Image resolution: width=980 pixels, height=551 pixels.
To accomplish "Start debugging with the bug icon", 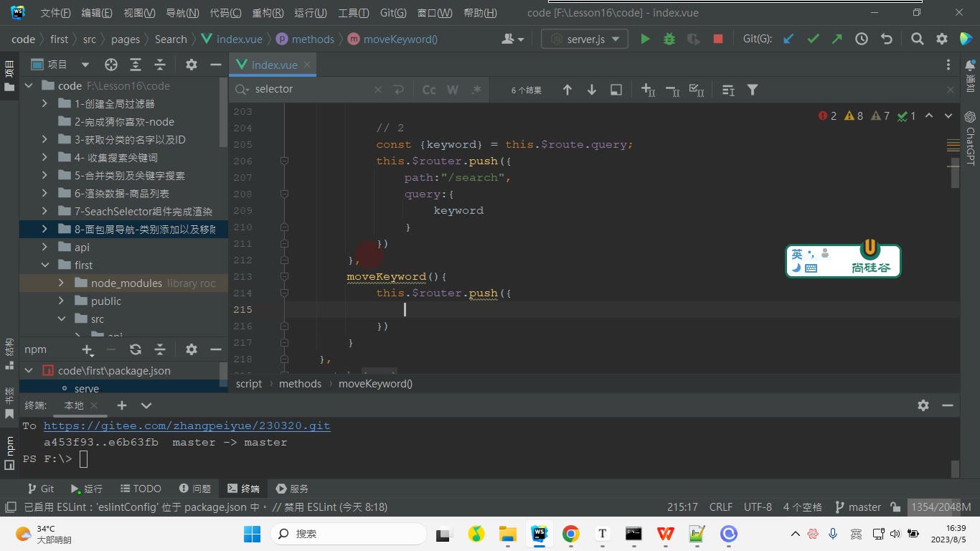I will click(x=669, y=39).
